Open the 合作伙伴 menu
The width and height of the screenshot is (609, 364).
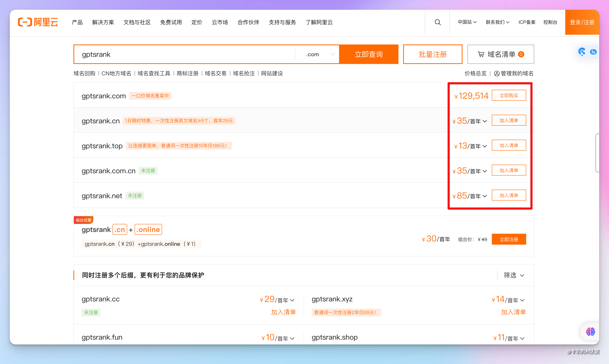[248, 22]
